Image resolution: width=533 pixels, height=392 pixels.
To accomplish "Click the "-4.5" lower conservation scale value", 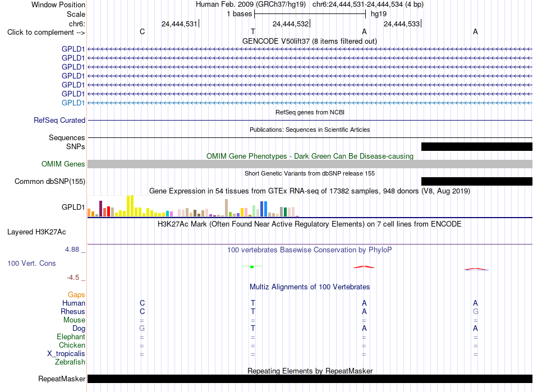I will (73, 278).
